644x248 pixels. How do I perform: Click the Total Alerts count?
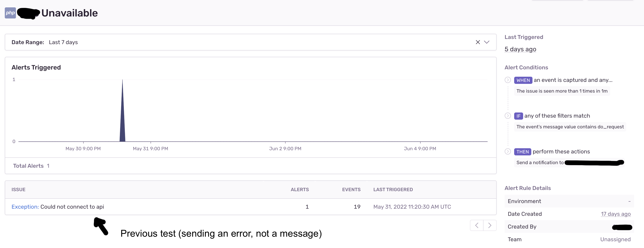48,166
